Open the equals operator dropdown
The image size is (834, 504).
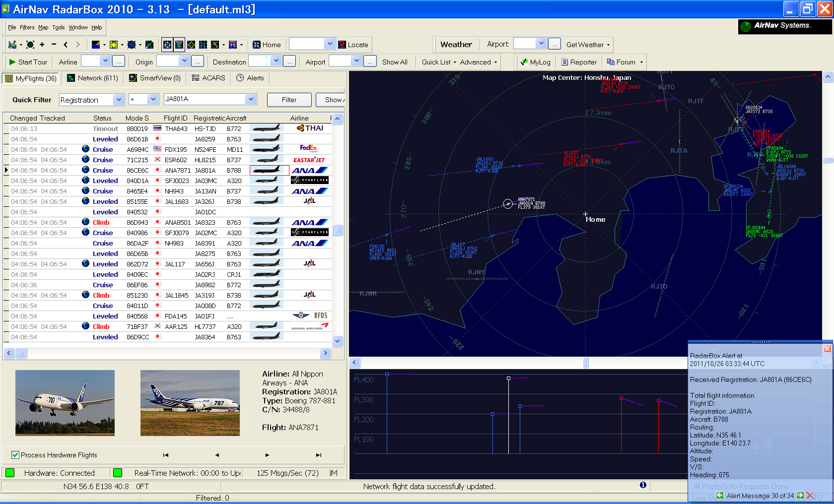coord(153,99)
